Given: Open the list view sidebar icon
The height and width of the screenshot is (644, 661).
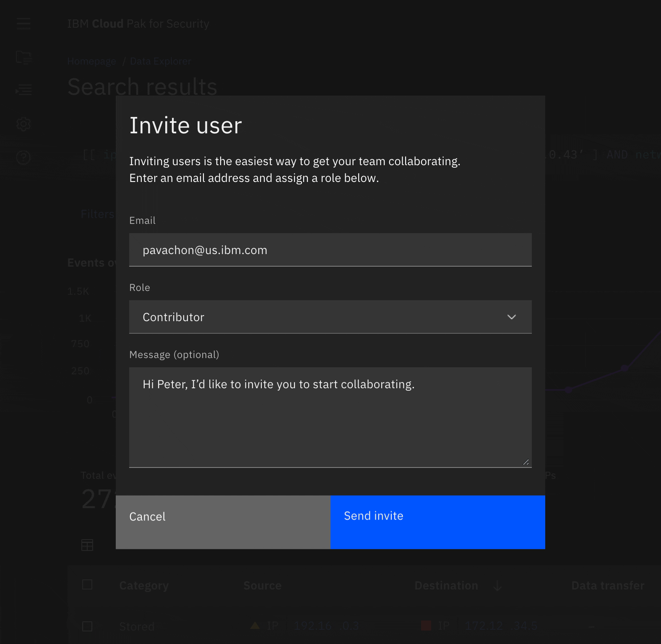Looking at the screenshot, I should [23, 90].
